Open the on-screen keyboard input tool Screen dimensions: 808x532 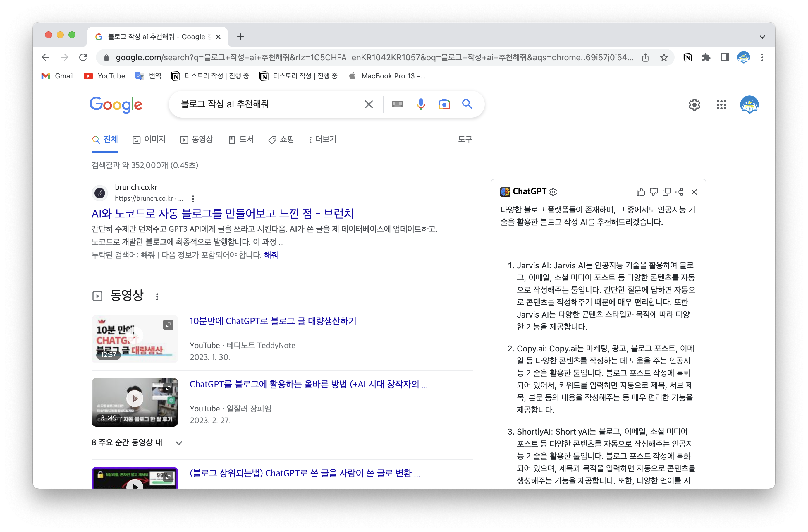click(397, 104)
